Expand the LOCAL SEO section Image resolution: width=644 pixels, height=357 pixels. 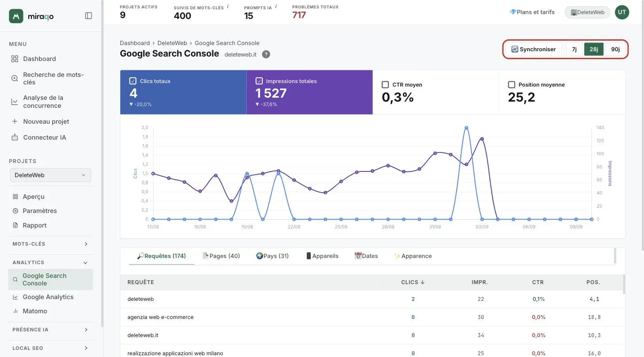(86, 348)
